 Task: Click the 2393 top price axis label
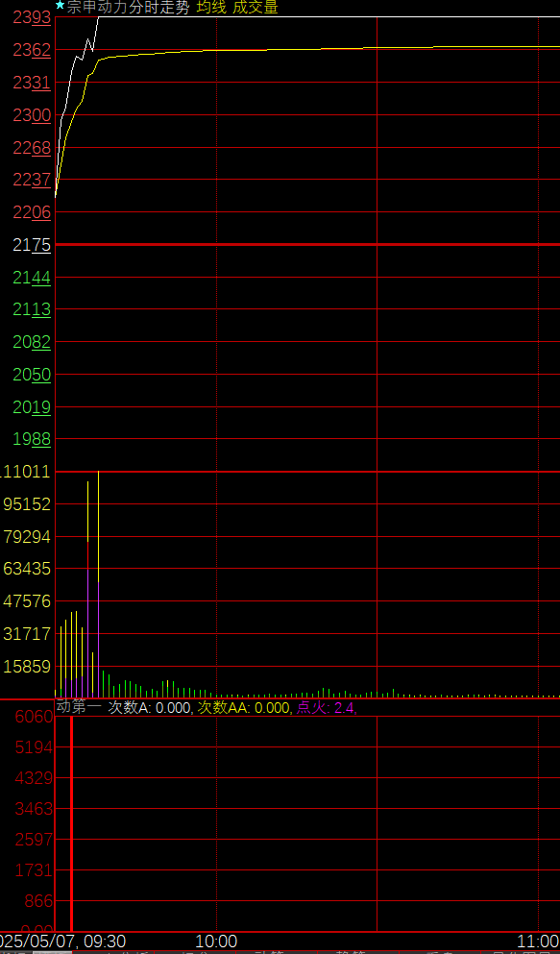tap(33, 17)
